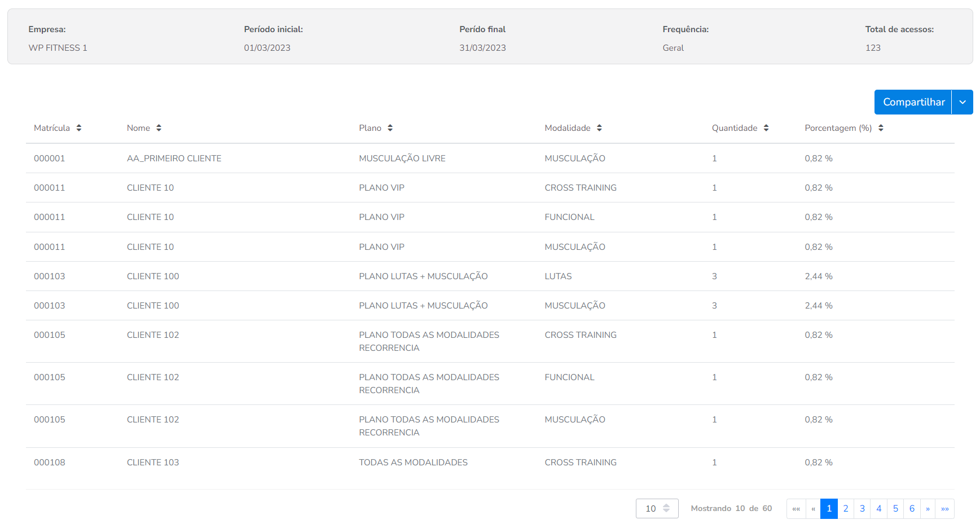Sort by Quantidade using arrow icon

pos(766,128)
